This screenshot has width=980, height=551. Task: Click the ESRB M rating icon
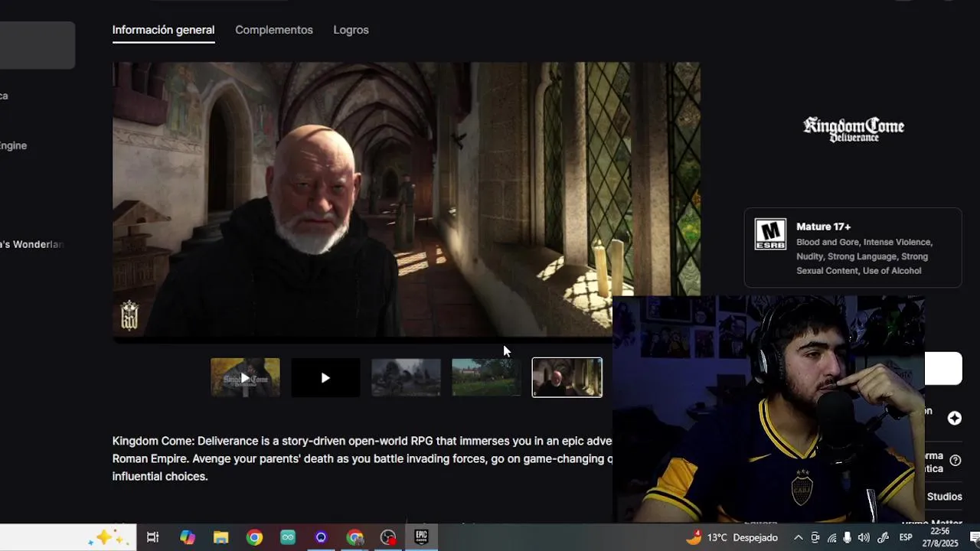point(770,235)
